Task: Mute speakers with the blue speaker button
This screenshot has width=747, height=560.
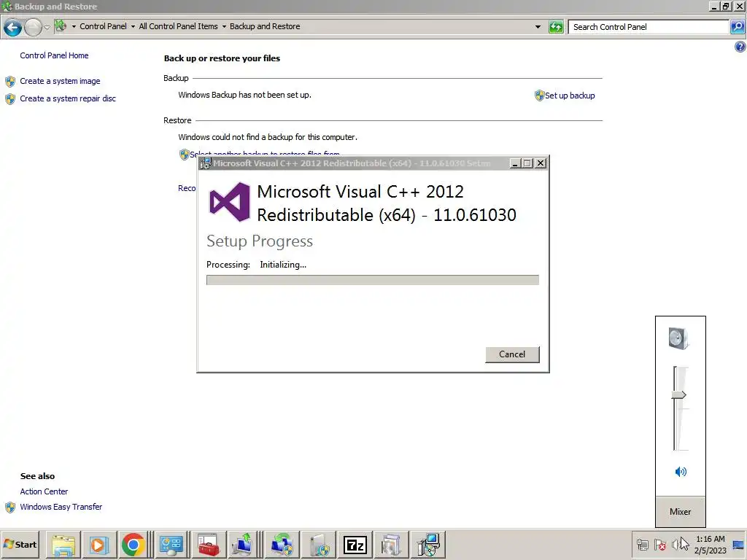Action: (x=681, y=472)
